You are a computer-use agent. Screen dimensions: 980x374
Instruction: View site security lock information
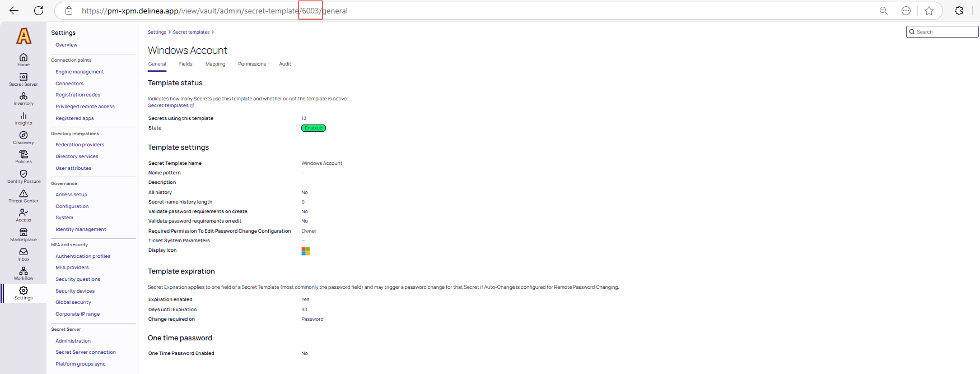click(69, 11)
